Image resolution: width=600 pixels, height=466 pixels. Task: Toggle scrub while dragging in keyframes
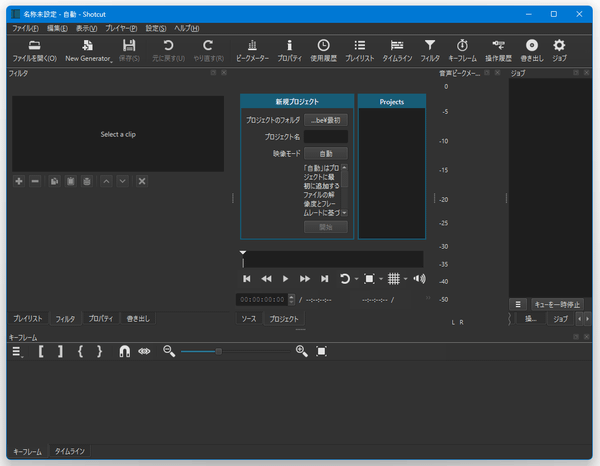point(144,351)
